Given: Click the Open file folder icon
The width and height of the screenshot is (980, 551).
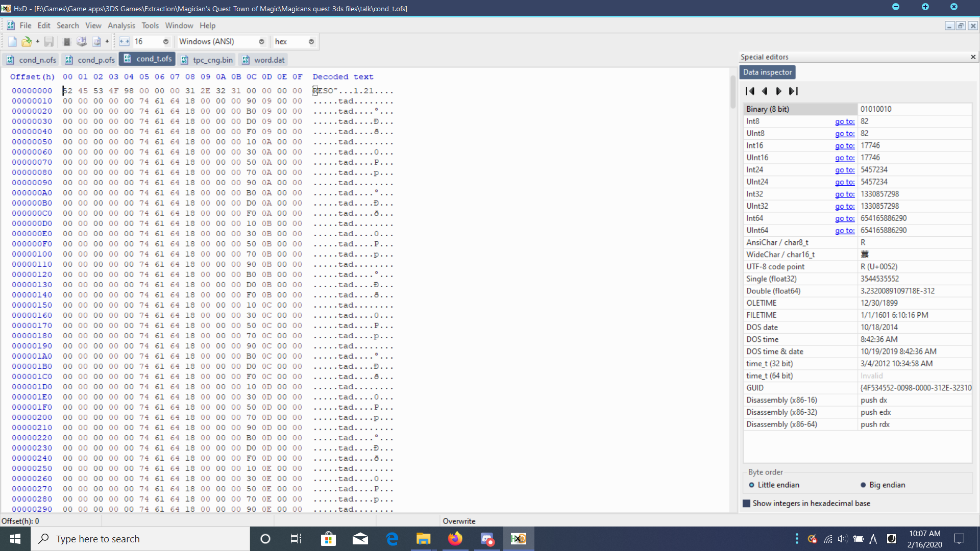Looking at the screenshot, I should 27,42.
